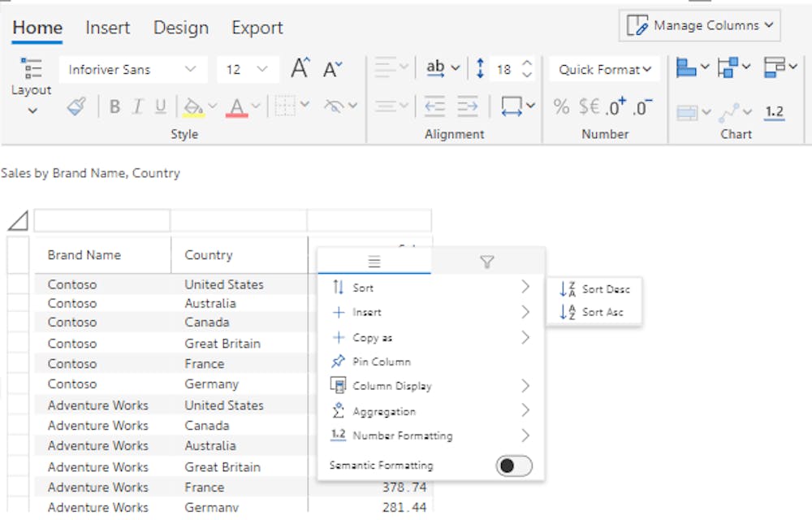Click the 1.2 data label icon in Chart
Viewport: 812px width, 520px height.
pos(774,112)
